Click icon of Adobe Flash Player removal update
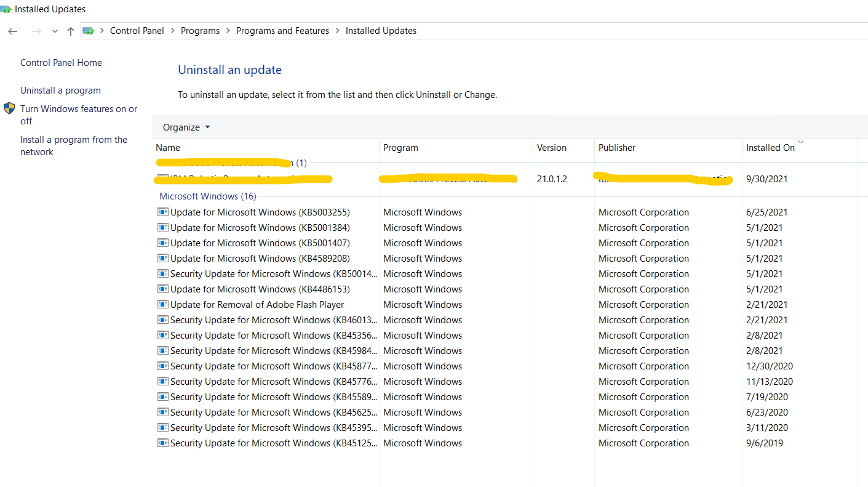868x487 pixels. tap(163, 305)
